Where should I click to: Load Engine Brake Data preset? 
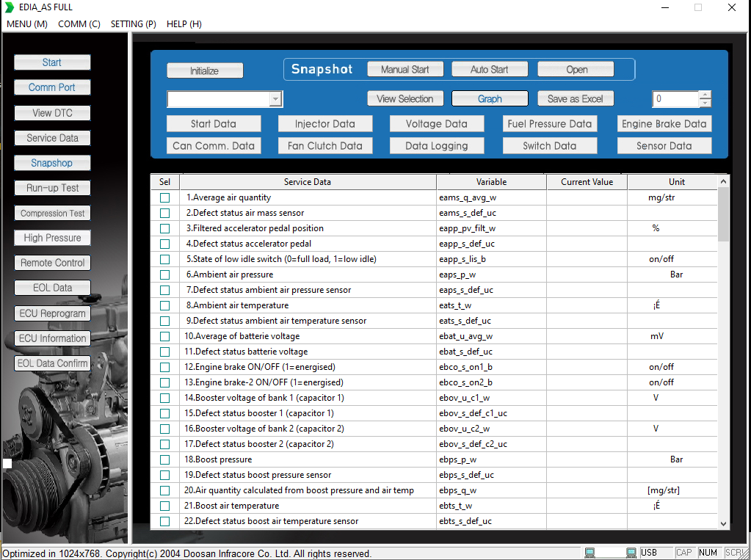coord(664,123)
